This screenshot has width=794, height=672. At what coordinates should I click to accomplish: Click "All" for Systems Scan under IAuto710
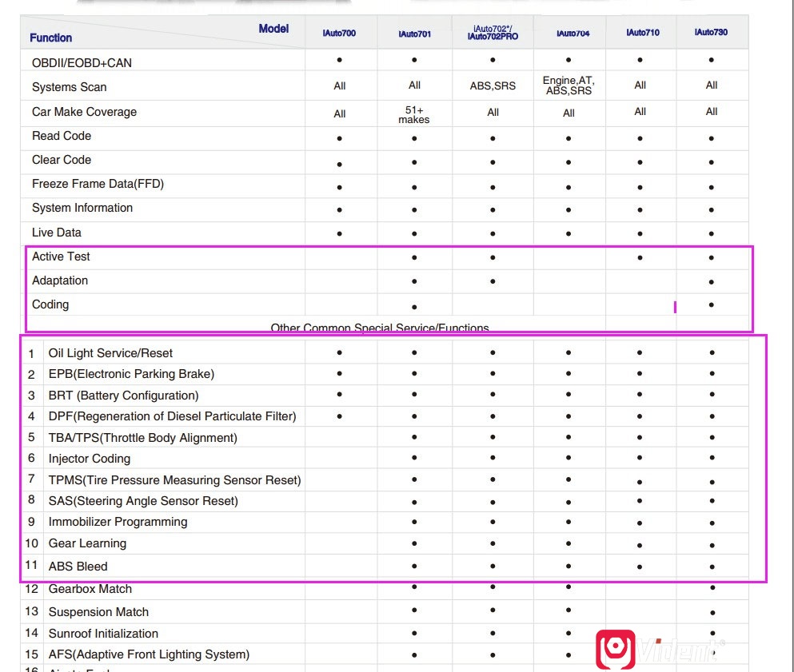pos(640,85)
